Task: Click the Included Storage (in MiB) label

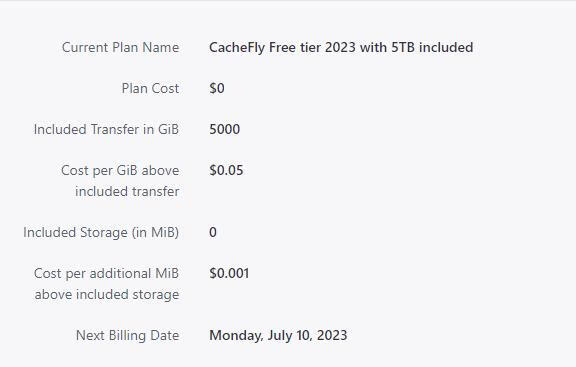Action: [x=101, y=233]
